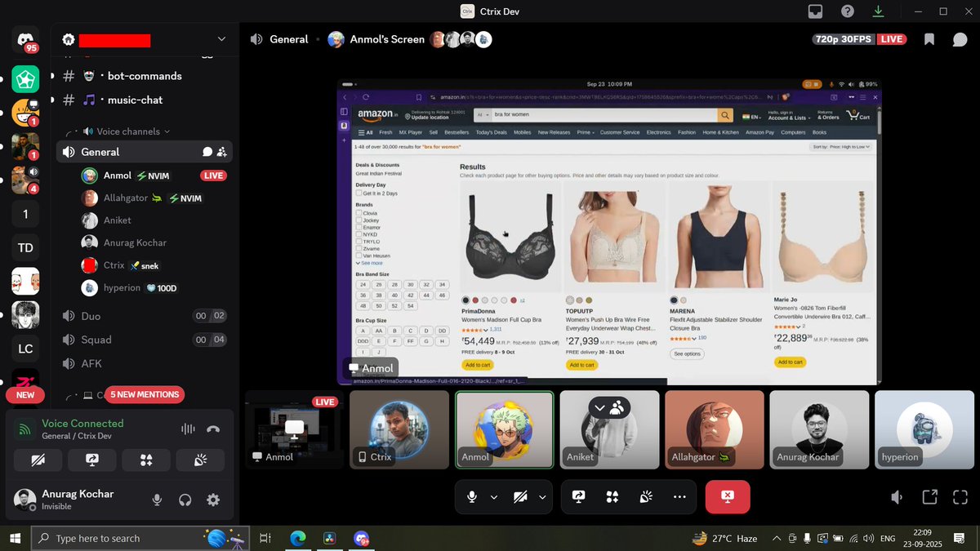
Task: Share your screen from voice panel
Action: (x=92, y=460)
